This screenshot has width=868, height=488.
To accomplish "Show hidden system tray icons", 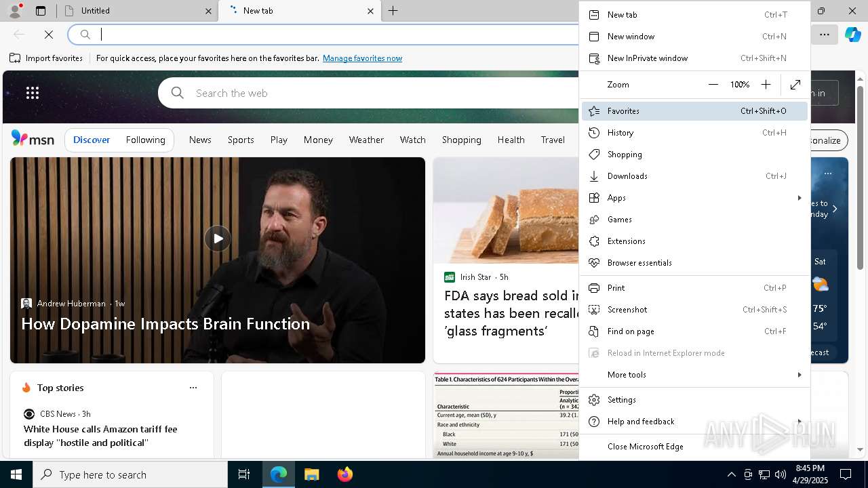I will coord(731,474).
